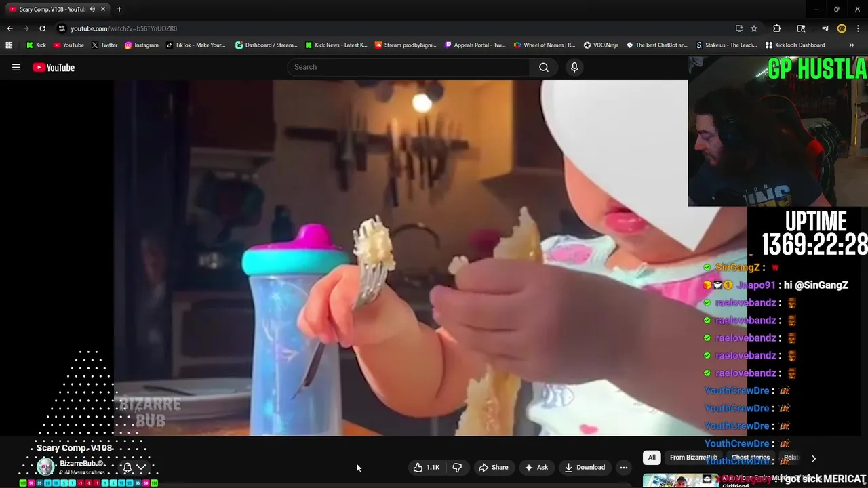This screenshot has height=488, width=868.
Task: Go back in browser history
Action: click(x=9, y=28)
